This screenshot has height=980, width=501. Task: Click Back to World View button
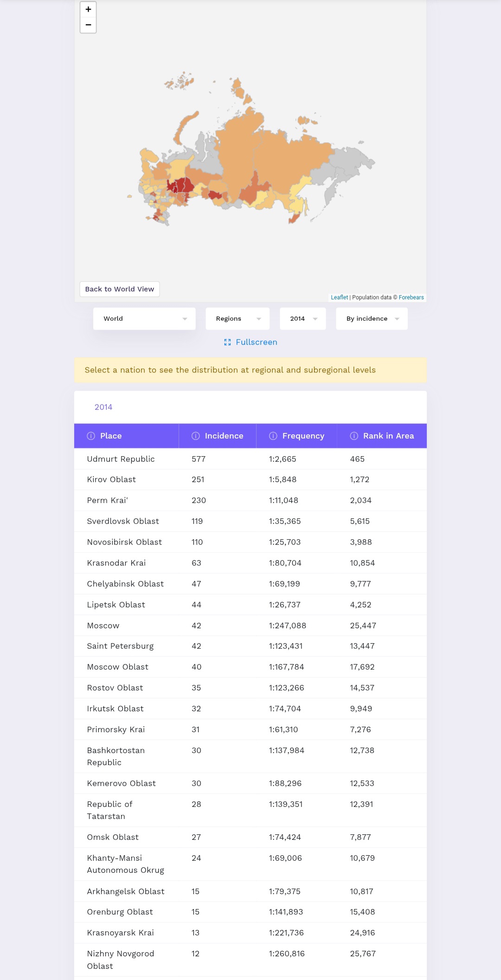pos(120,289)
